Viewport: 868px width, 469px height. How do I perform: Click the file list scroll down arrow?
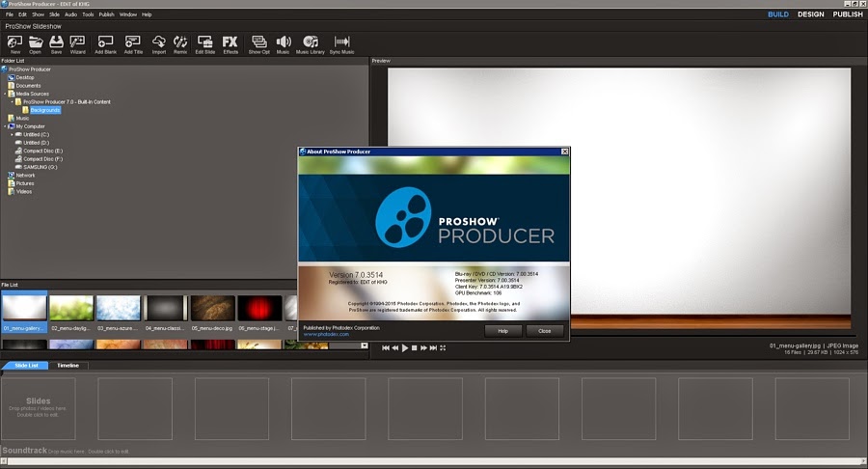point(365,345)
